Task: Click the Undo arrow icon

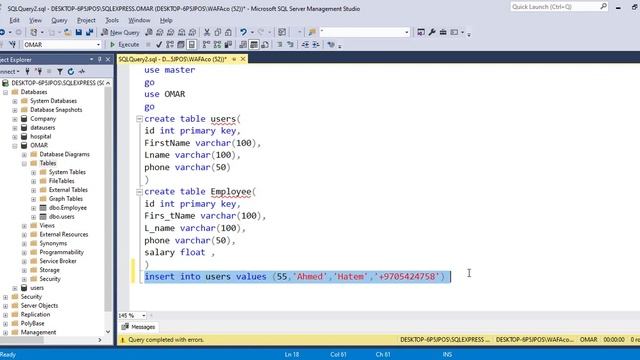Action: pos(243,32)
